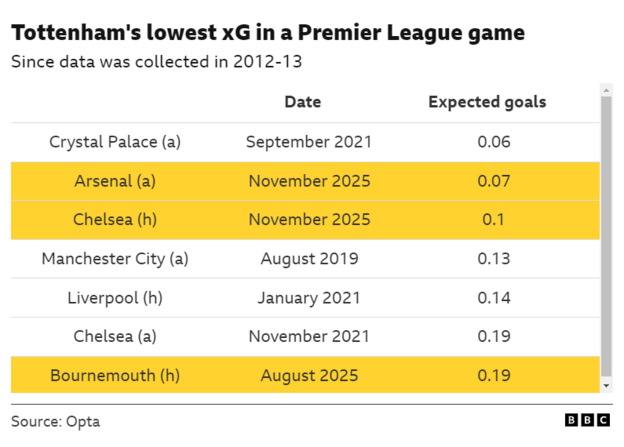
Task: Click the BBC logo
Action: pos(586,421)
